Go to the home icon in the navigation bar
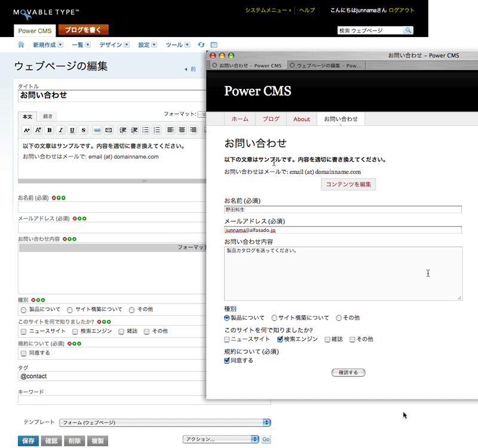 click(x=21, y=45)
